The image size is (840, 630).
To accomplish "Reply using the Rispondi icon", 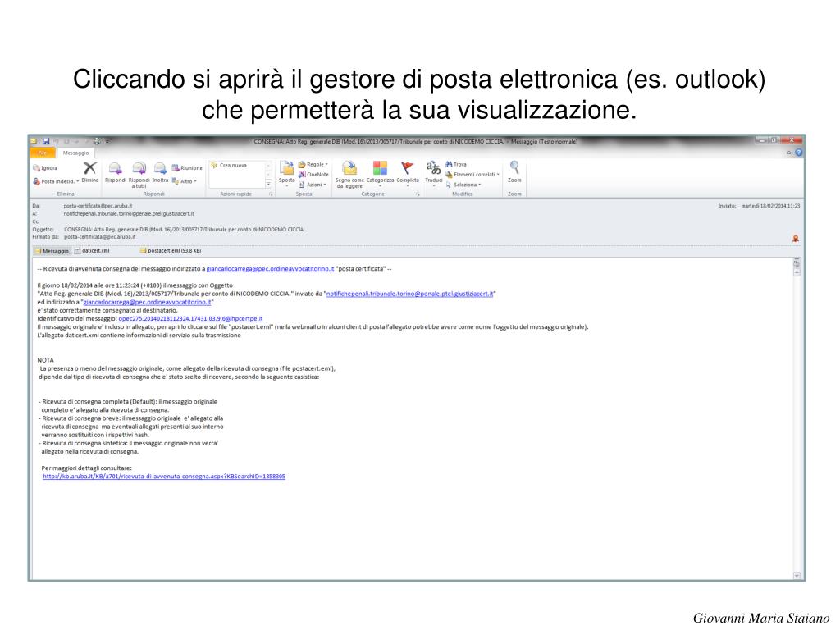I will coord(115,172).
